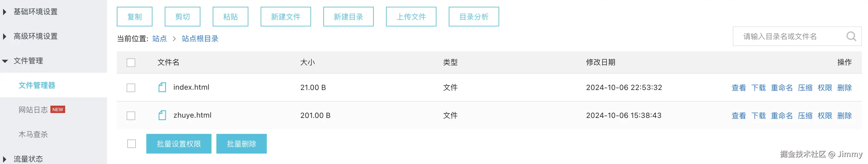Check the bottom batch selection checkbox
This screenshot has height=164, width=868.
(132, 144)
